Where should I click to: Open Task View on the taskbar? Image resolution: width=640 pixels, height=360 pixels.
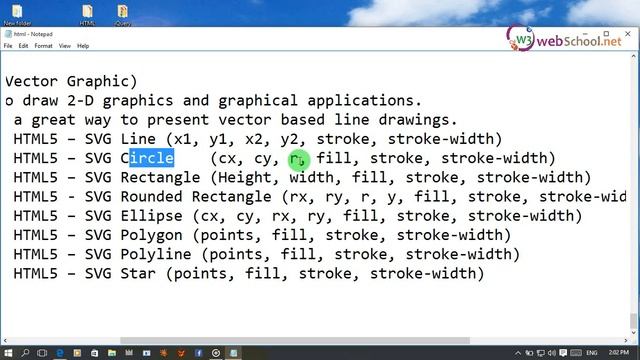point(42,353)
